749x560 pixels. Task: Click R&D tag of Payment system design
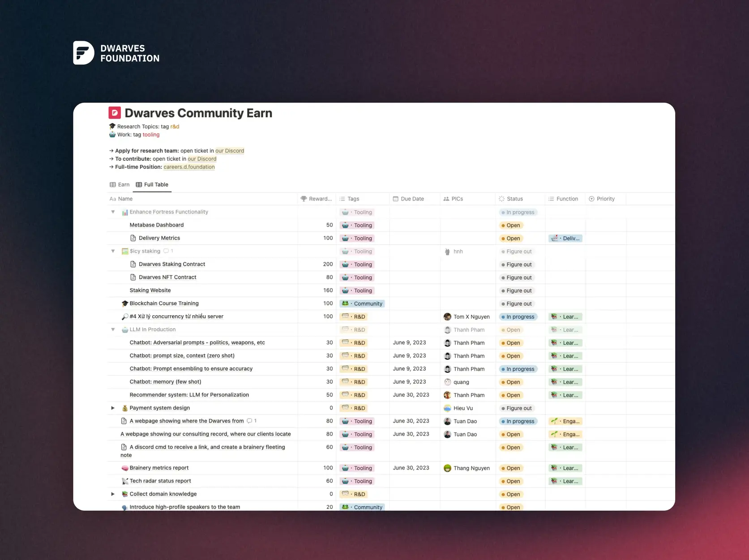[x=354, y=408]
